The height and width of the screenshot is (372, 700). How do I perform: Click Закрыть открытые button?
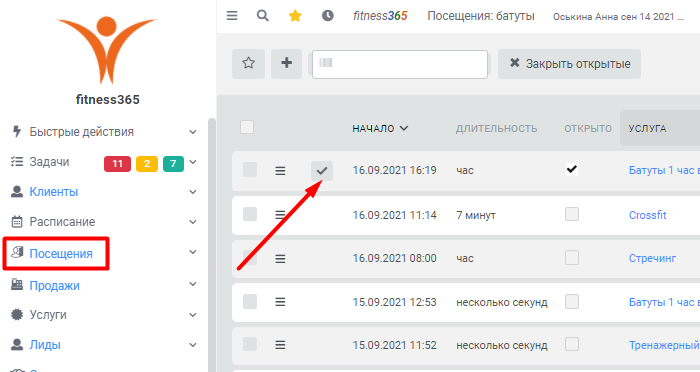569,64
